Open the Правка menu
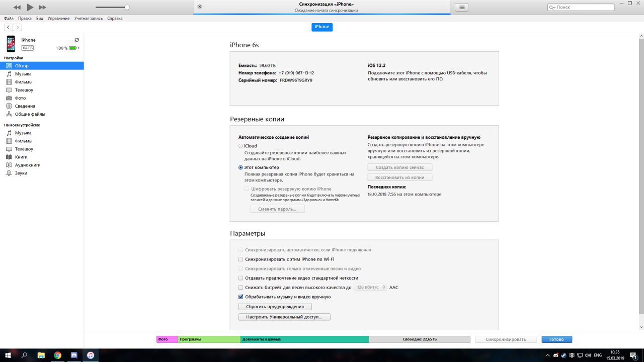Viewport: 644px width, 362px height. (25, 19)
